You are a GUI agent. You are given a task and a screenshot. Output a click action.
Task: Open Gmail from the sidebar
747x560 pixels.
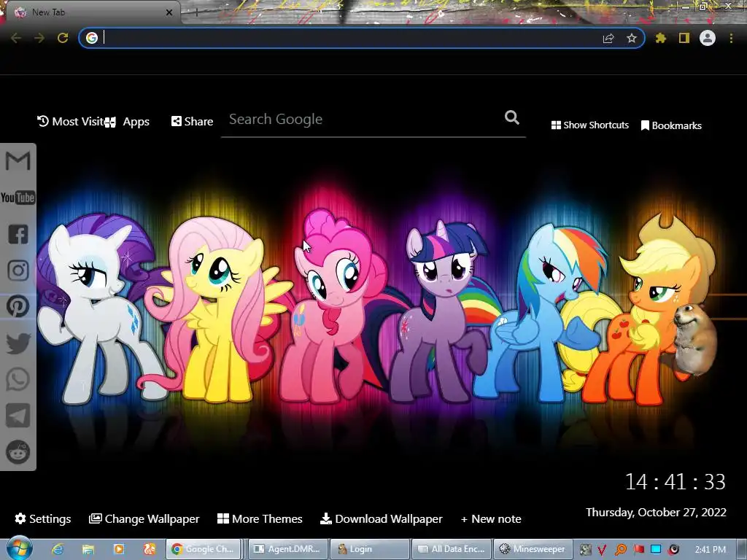(x=18, y=161)
